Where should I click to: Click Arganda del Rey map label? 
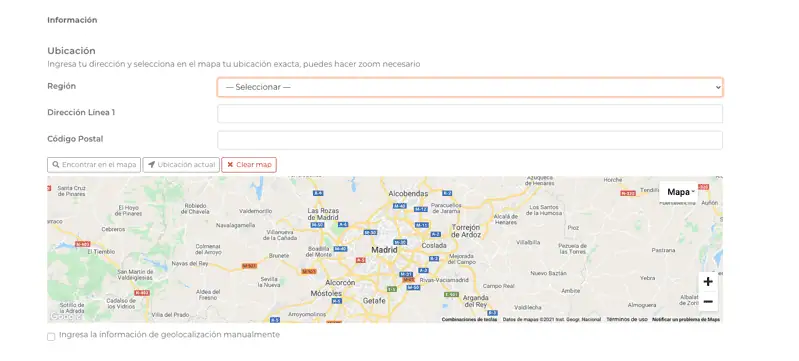click(x=475, y=301)
